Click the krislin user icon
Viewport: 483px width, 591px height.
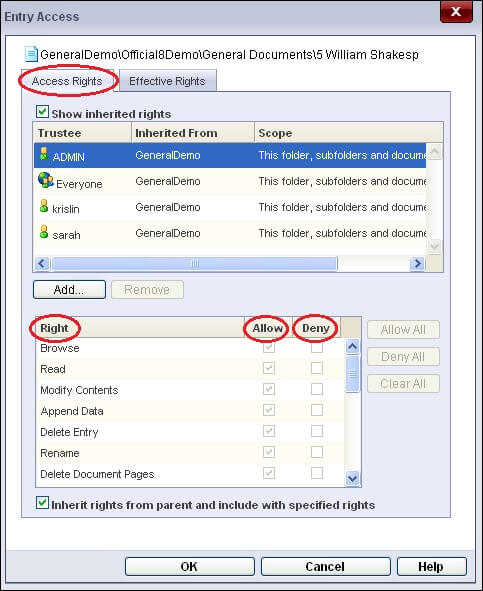click(x=44, y=206)
